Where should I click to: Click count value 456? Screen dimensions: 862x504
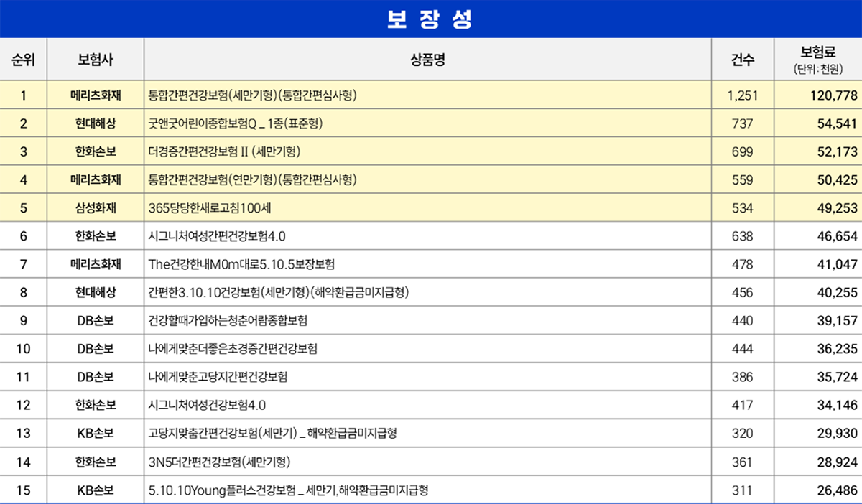point(742,292)
